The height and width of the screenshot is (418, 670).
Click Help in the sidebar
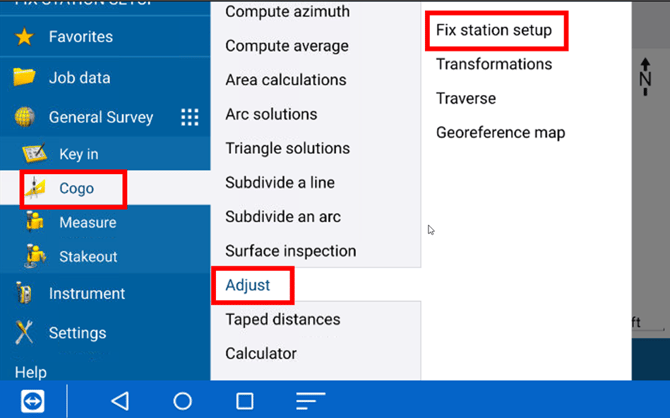31,372
